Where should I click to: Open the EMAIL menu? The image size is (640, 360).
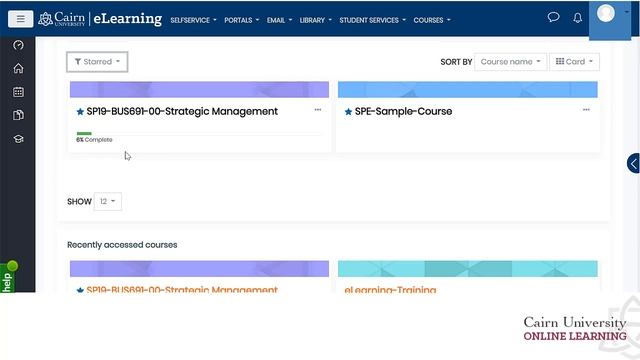click(280, 20)
